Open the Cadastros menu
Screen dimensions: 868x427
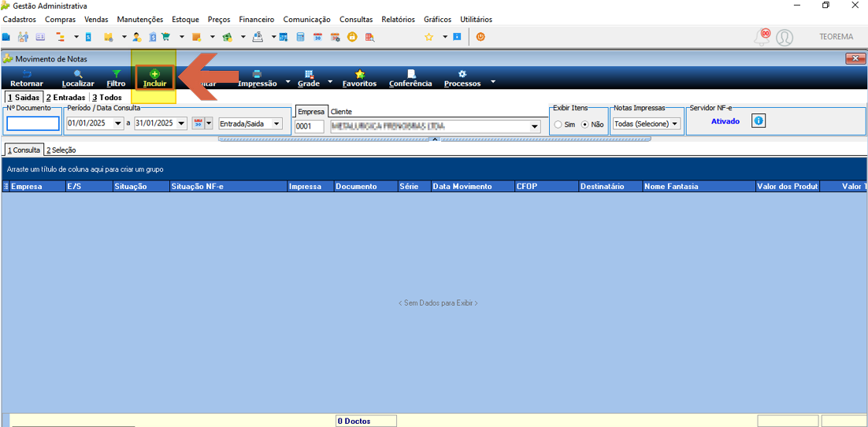click(20, 19)
